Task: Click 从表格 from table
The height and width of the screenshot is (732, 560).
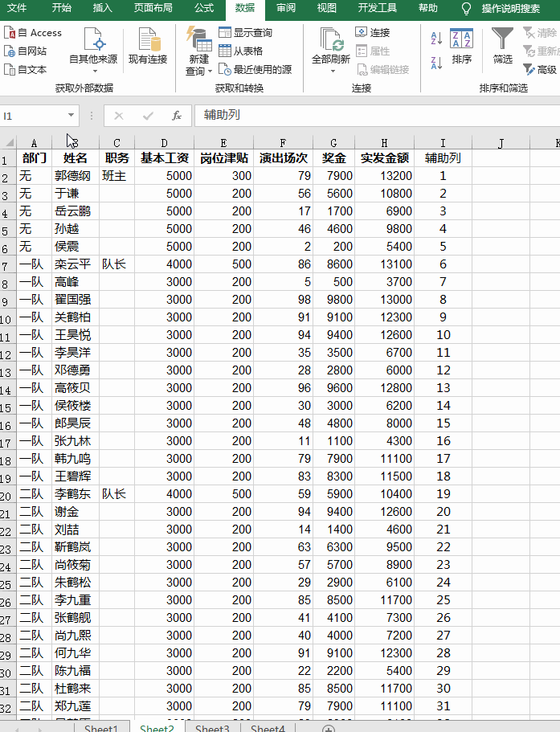Action: (x=241, y=51)
